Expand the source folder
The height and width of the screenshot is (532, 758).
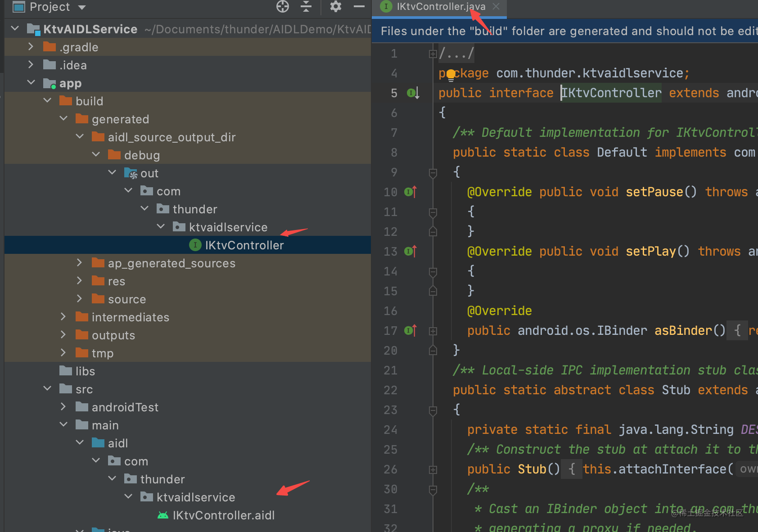click(x=79, y=299)
